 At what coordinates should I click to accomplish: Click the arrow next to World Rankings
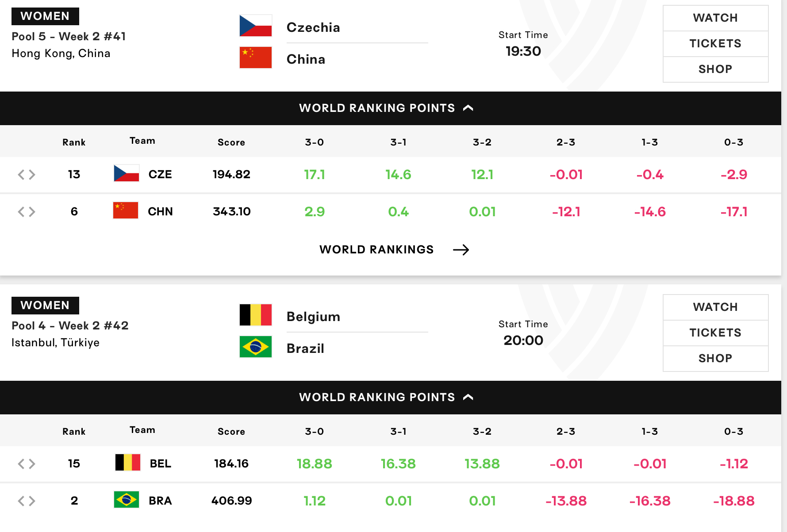[x=461, y=250]
